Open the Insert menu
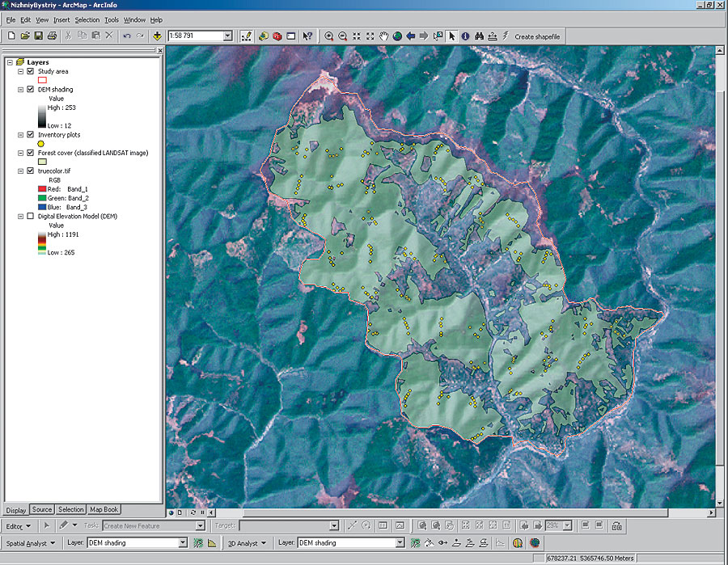The height and width of the screenshot is (565, 728). point(61,20)
